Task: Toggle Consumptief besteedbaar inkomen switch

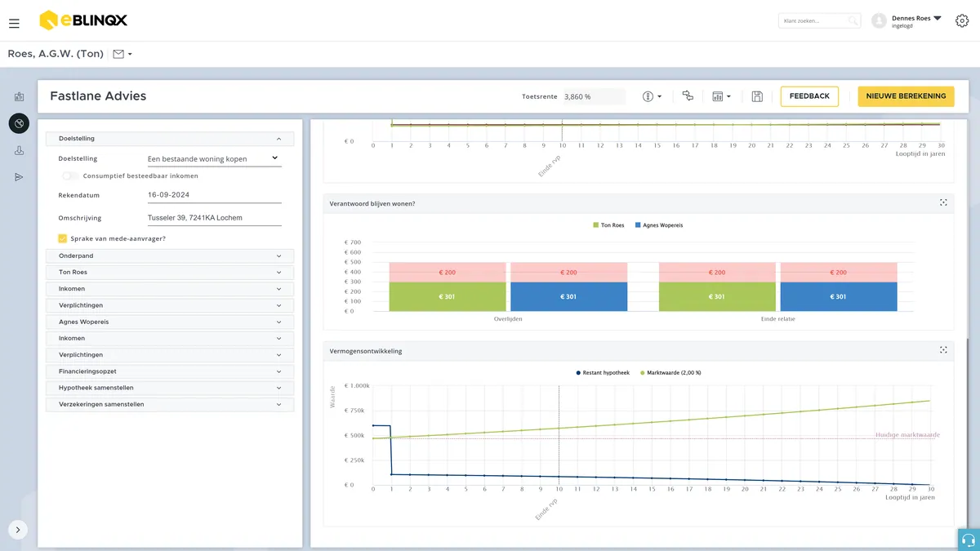Action: click(71, 176)
